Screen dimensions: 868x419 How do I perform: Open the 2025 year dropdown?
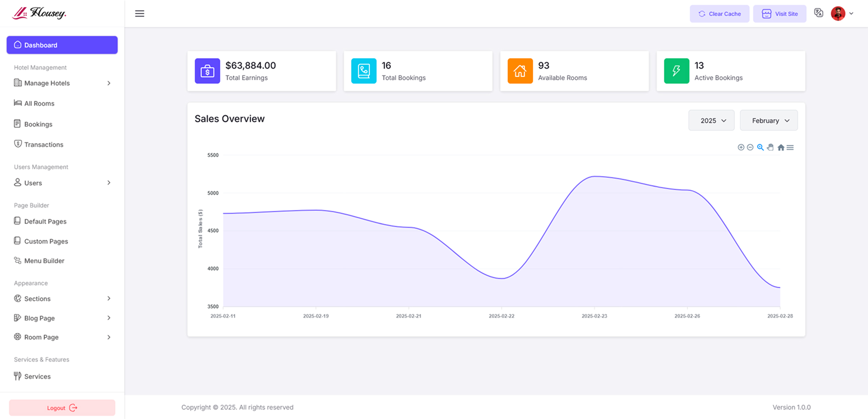(x=711, y=121)
